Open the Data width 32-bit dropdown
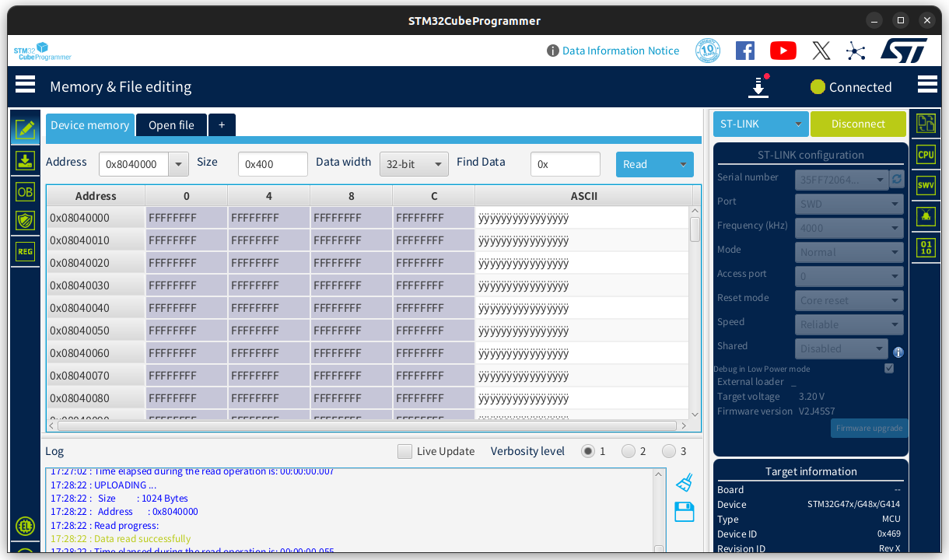This screenshot has width=949, height=560. click(414, 164)
